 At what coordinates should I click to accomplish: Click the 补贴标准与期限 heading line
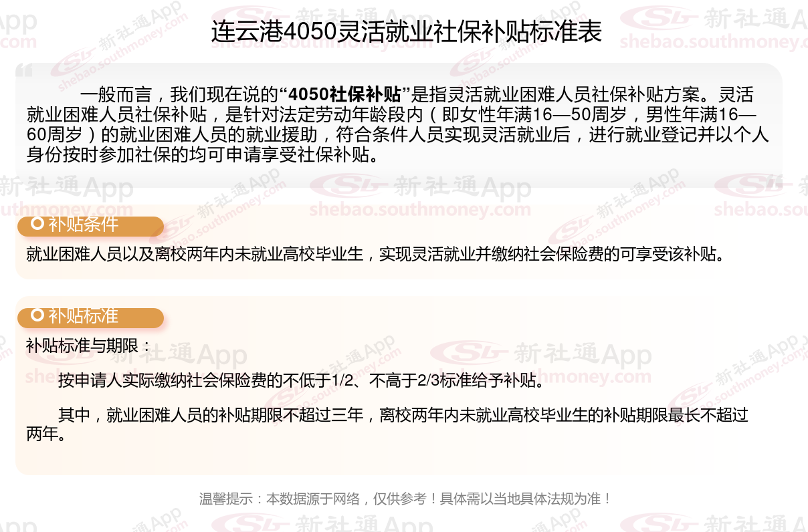89,346
